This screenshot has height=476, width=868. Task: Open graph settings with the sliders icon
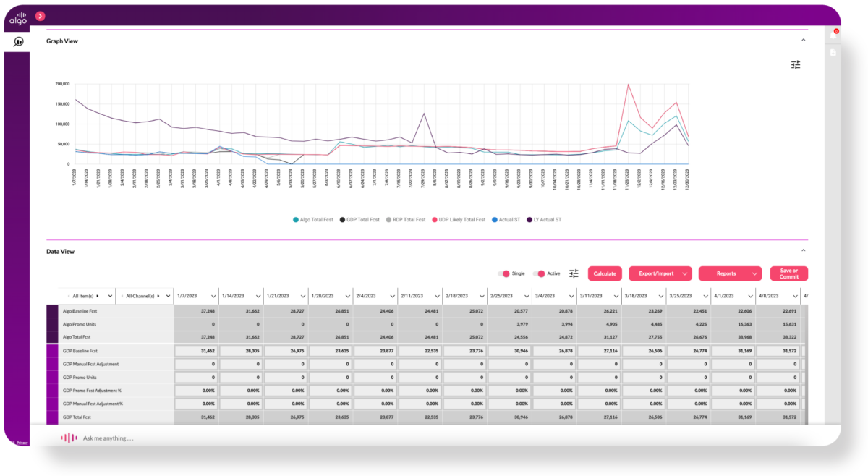click(x=796, y=65)
